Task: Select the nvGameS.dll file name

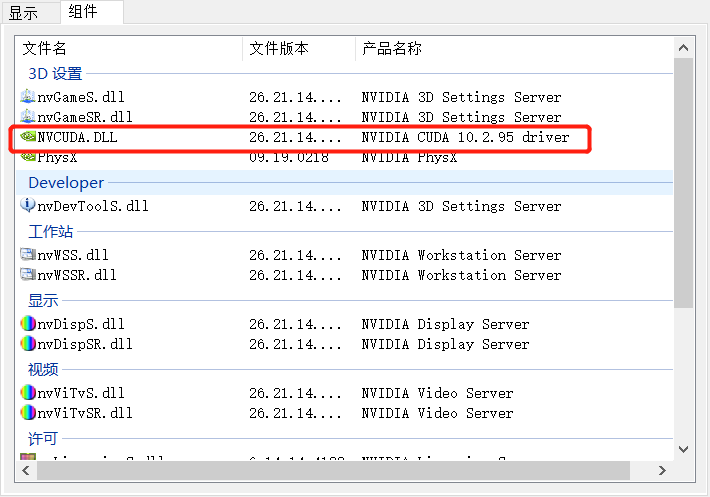Action: coord(81,97)
